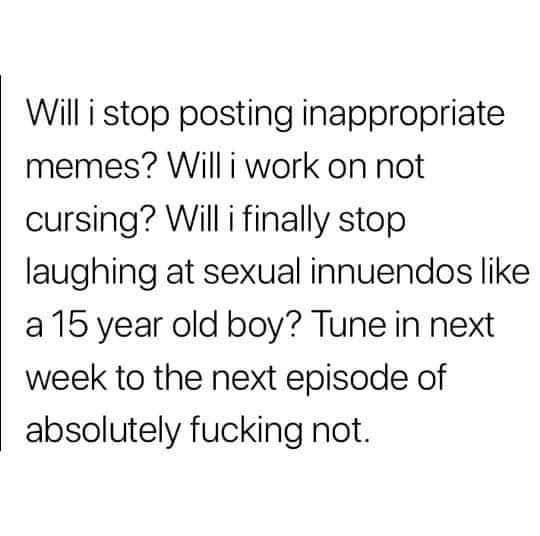Select the word "cursing?"

(90, 222)
